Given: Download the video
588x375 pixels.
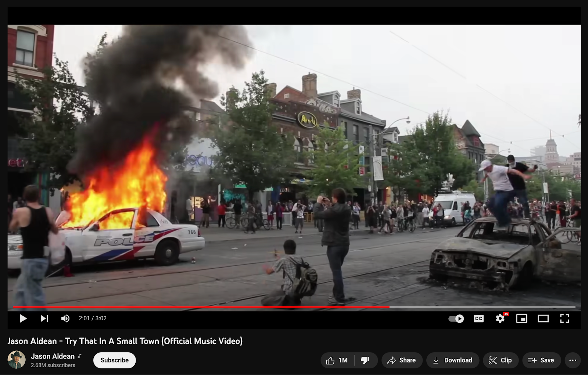Looking at the screenshot, I should pyautogui.click(x=452, y=360).
